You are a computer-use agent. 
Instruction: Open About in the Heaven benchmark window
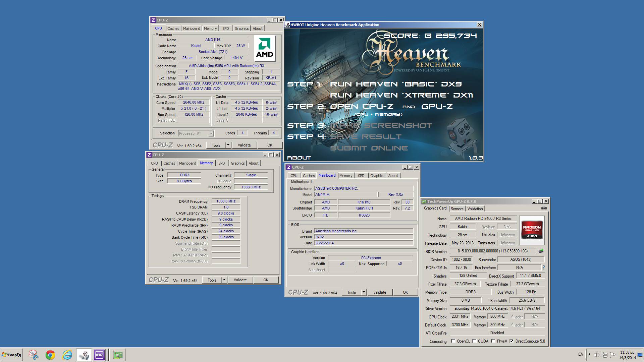[x=299, y=158]
